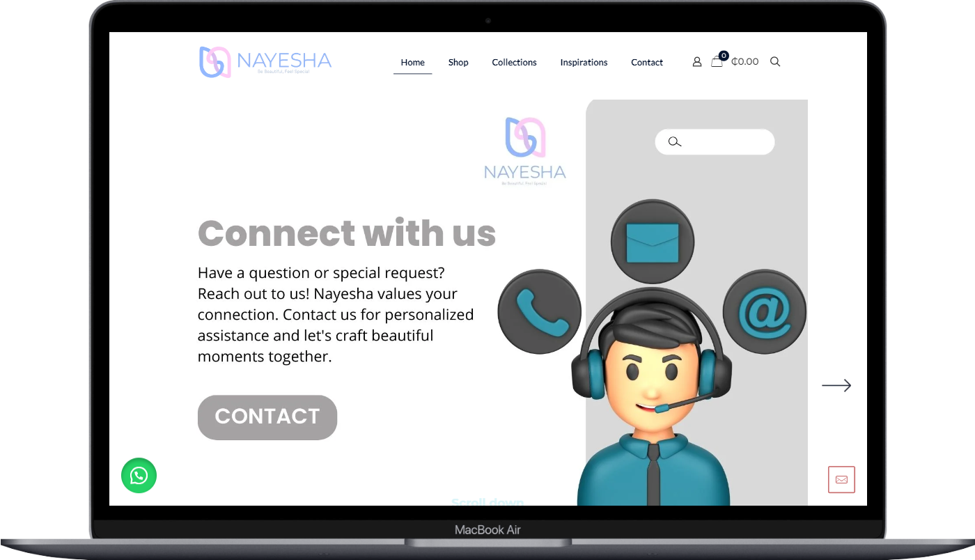
Task: Navigate to Contact in navigation bar
Action: click(647, 62)
